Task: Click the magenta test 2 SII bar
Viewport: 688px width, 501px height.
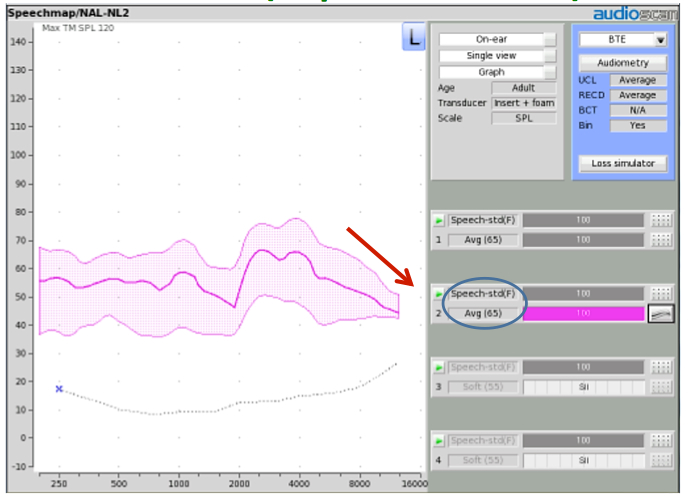Action: pos(584,314)
